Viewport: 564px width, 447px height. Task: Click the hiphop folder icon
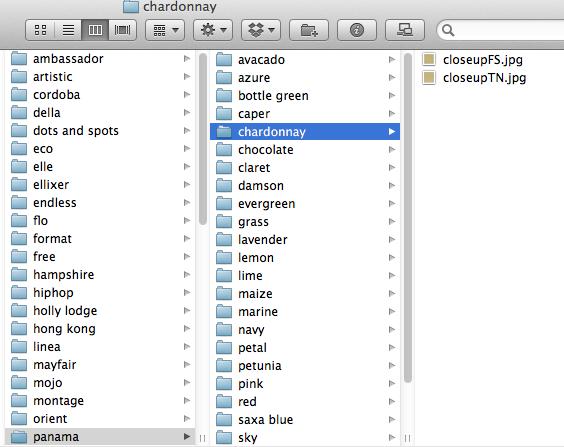[x=19, y=292]
